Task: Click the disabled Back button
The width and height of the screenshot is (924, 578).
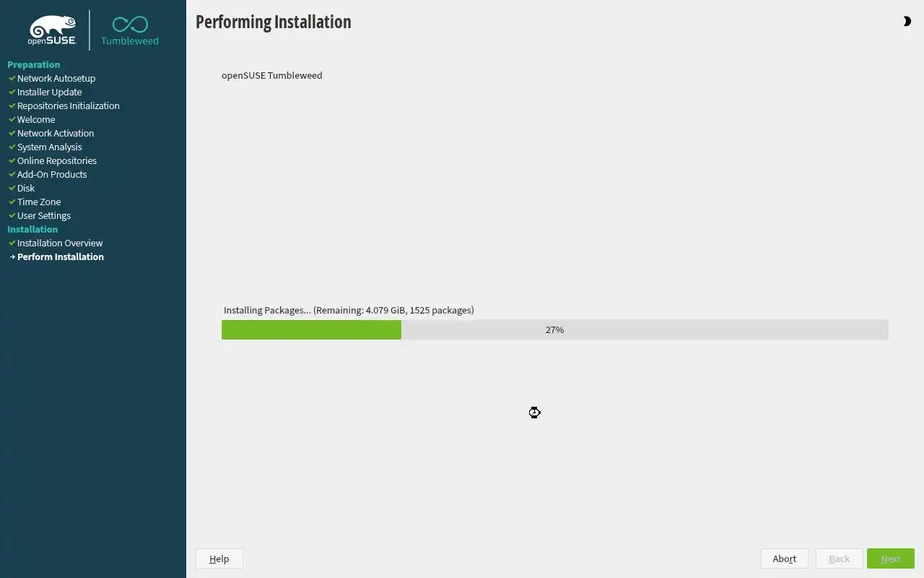Action: click(x=839, y=558)
